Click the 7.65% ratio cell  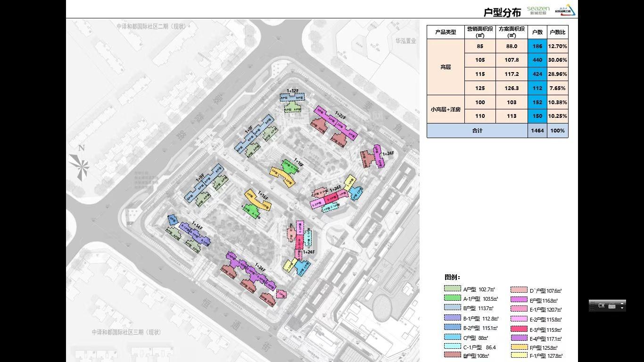(x=557, y=88)
